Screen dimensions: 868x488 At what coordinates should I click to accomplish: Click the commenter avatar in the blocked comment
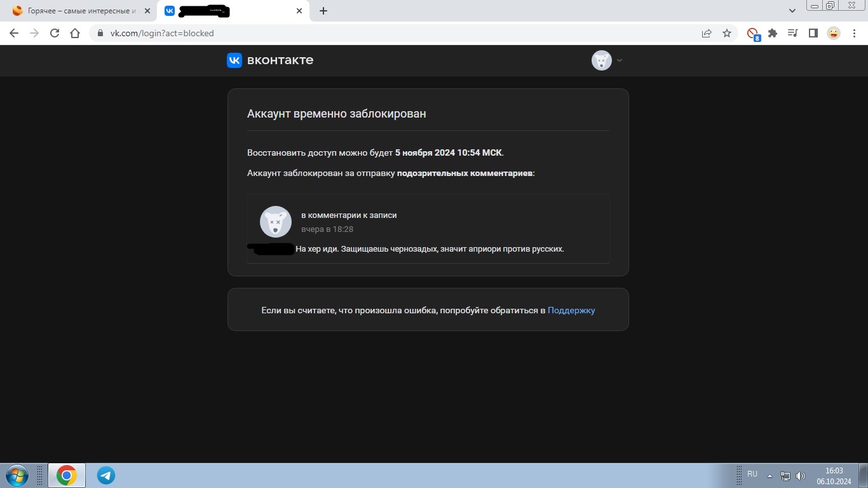point(276,222)
